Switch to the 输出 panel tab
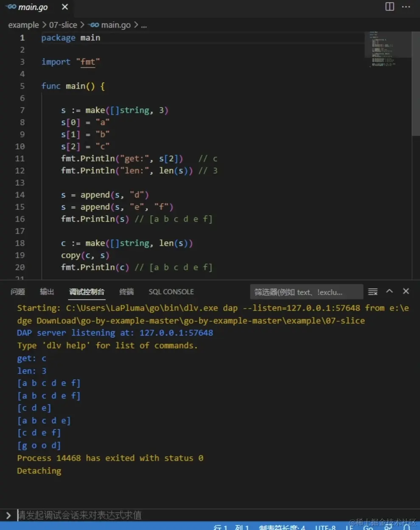This screenshot has width=420, height=530. click(x=47, y=292)
